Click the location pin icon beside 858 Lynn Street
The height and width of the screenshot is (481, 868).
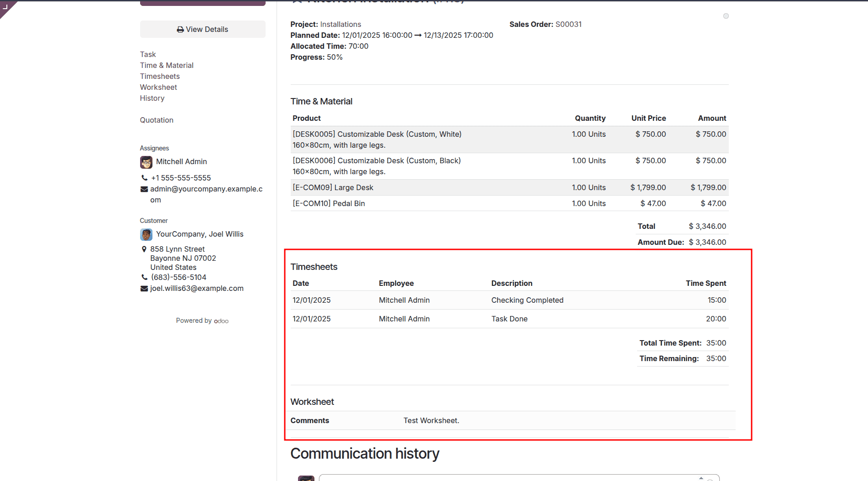[144, 249]
